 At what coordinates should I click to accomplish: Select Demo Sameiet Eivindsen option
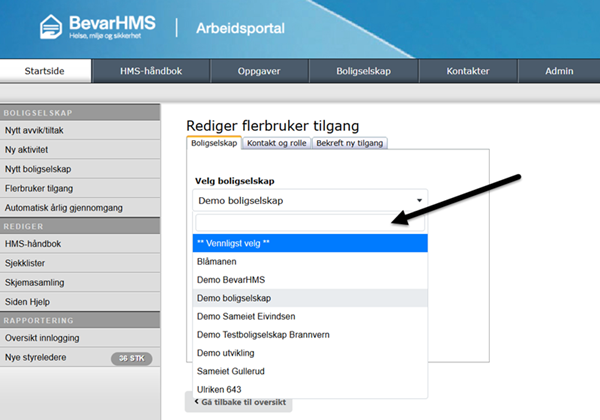[x=248, y=316]
